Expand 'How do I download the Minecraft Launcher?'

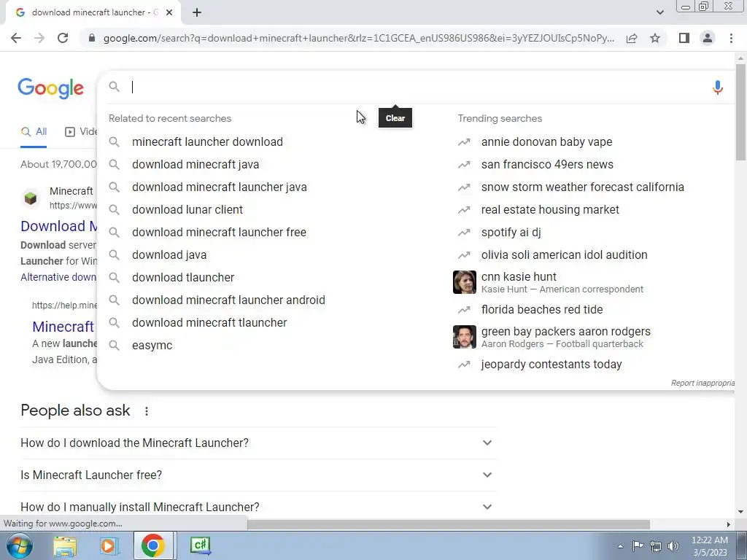pos(258,443)
